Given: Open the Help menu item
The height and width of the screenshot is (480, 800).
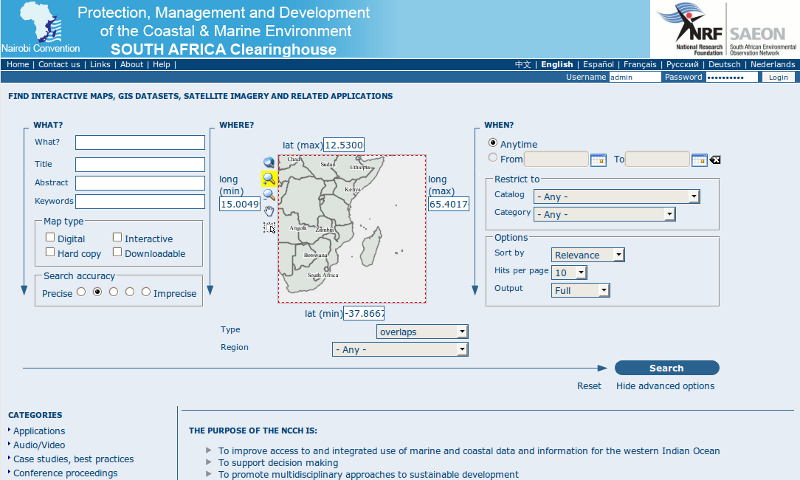Looking at the screenshot, I should [x=161, y=64].
